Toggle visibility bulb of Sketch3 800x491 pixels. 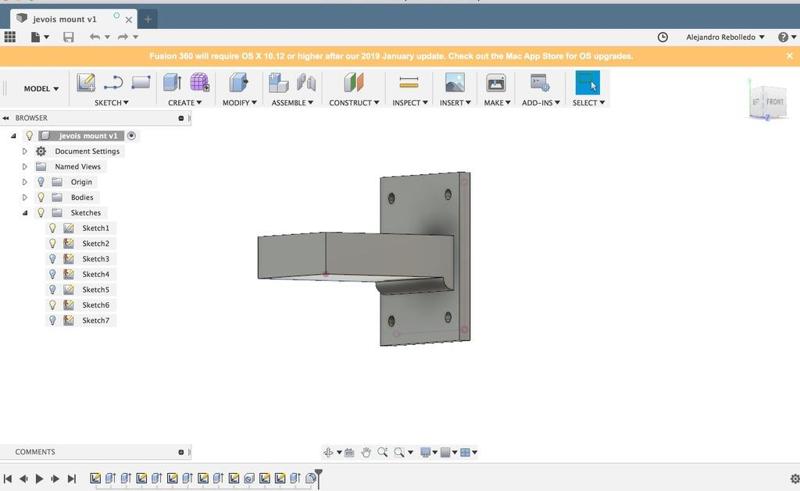tap(52, 259)
